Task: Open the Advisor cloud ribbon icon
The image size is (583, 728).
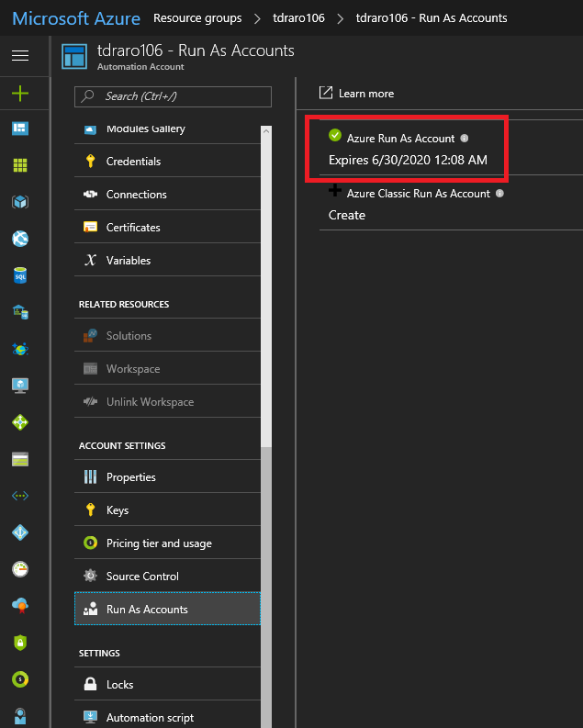Action: (20, 606)
